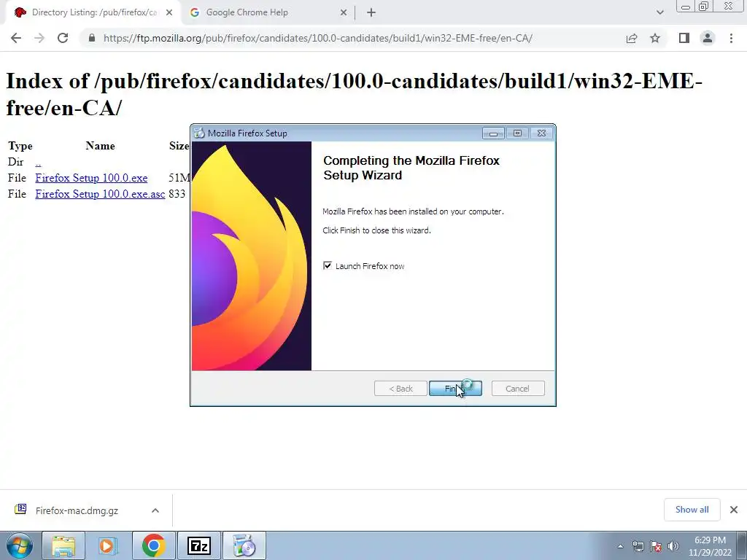Image resolution: width=747 pixels, height=560 pixels.
Task: Open parent directory '..' link
Action: pyautogui.click(x=38, y=162)
